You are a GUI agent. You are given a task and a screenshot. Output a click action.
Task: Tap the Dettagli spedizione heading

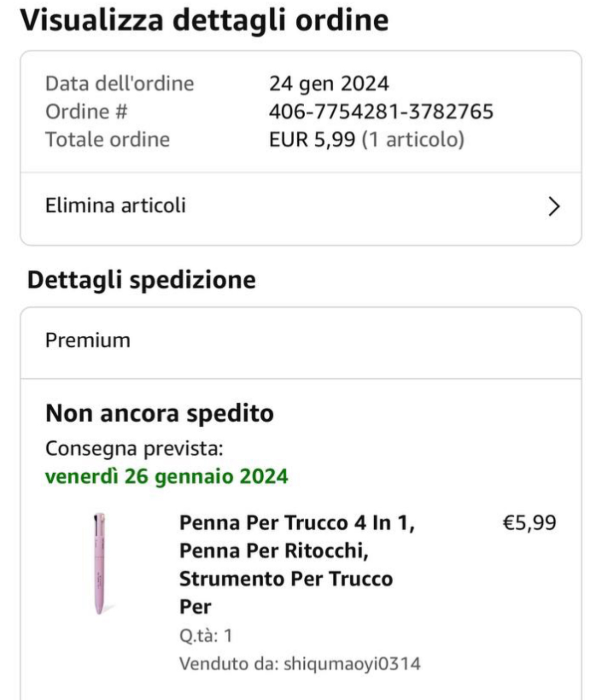pyautogui.click(x=141, y=280)
